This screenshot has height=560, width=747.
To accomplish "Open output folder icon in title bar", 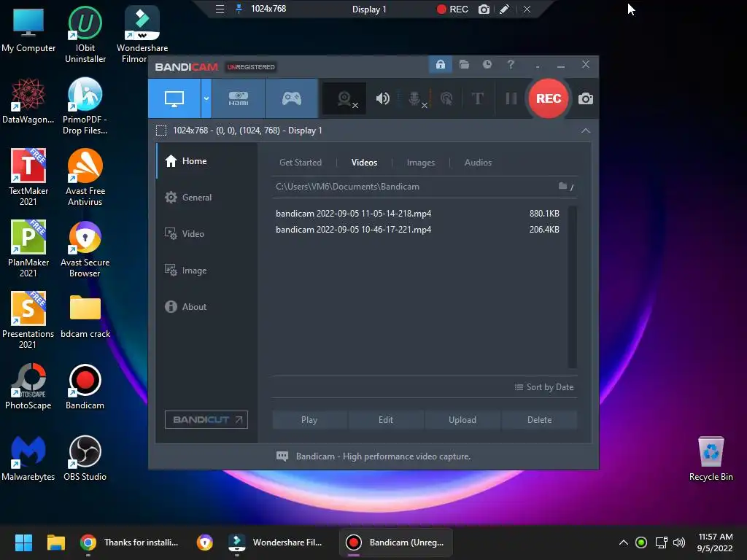I will [464, 64].
